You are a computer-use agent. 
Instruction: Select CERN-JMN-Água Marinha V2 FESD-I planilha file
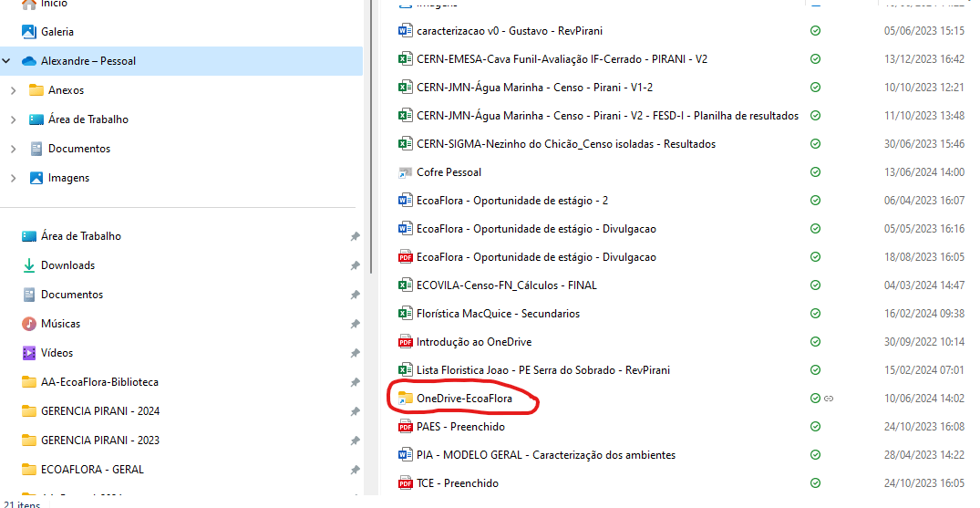(607, 116)
